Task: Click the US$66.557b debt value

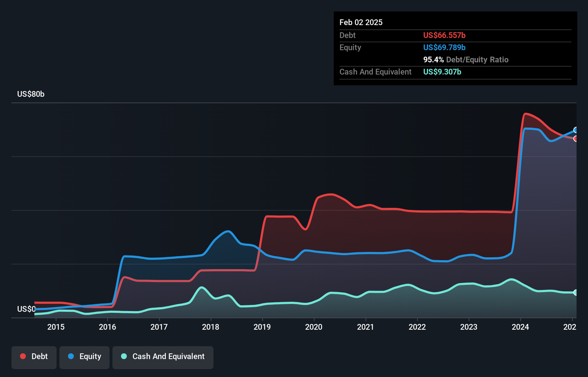Action: pyautogui.click(x=444, y=35)
